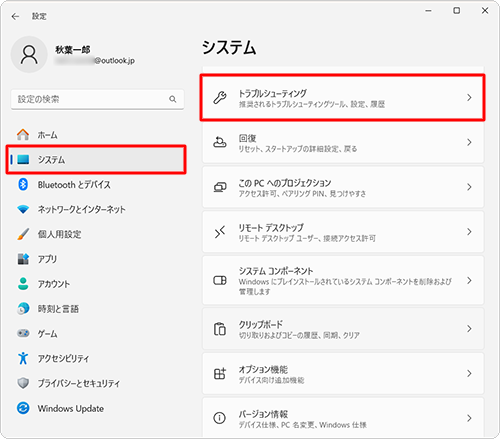500x439 pixels.
Task: Close the 設定 window
Action: point(485,11)
